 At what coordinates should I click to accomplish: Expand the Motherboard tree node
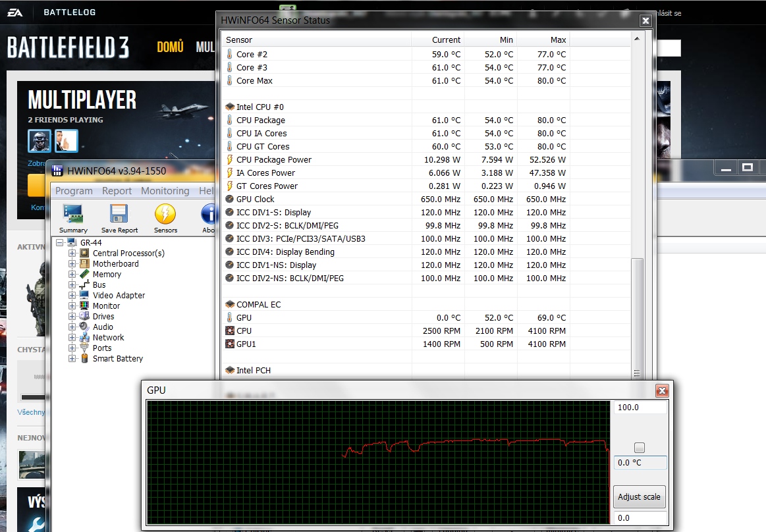click(x=72, y=264)
